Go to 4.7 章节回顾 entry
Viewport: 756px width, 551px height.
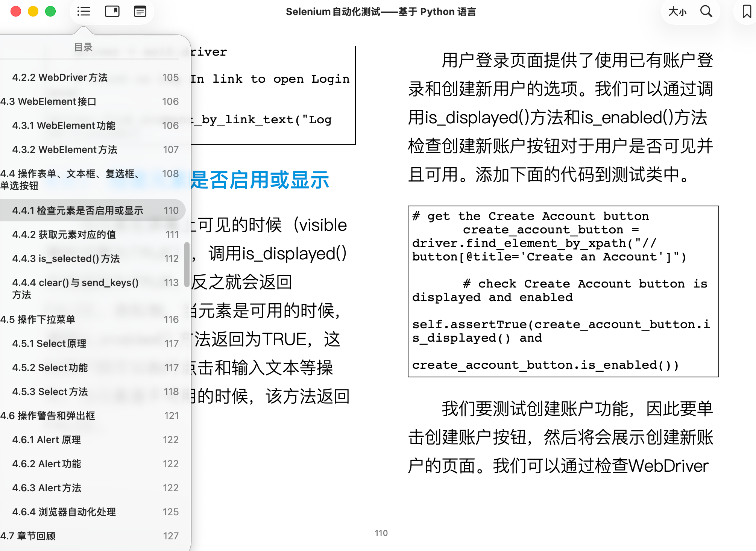pyautogui.click(x=28, y=536)
